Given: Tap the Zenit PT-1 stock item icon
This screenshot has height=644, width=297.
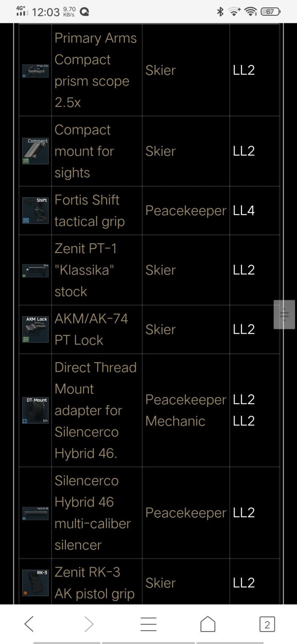Looking at the screenshot, I should 35,270.
